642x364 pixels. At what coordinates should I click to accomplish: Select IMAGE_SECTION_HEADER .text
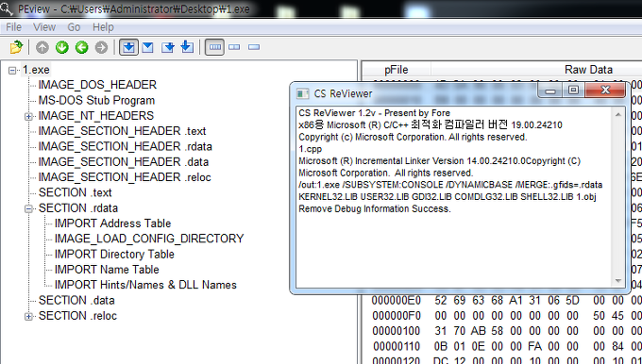pos(122,131)
